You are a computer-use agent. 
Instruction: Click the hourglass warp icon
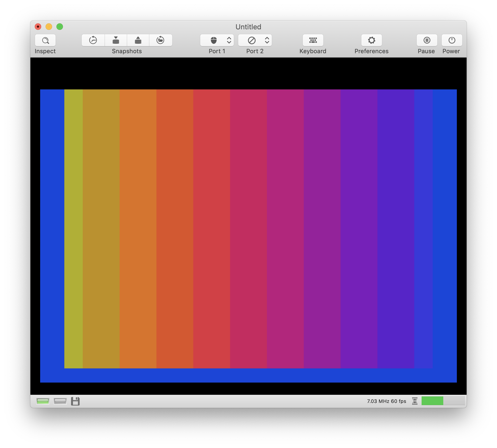(x=415, y=401)
